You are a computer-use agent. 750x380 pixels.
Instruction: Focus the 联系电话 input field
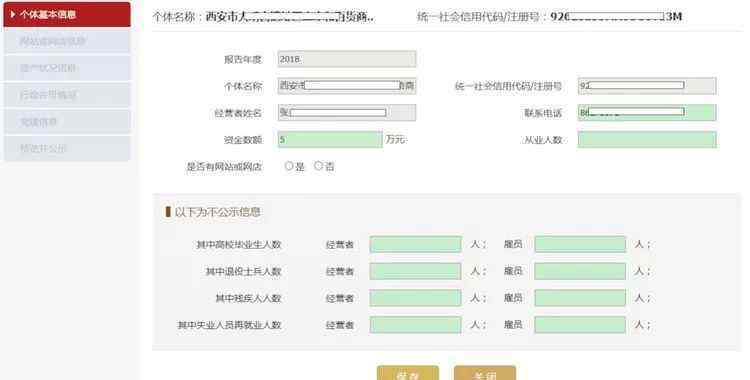tap(647, 113)
